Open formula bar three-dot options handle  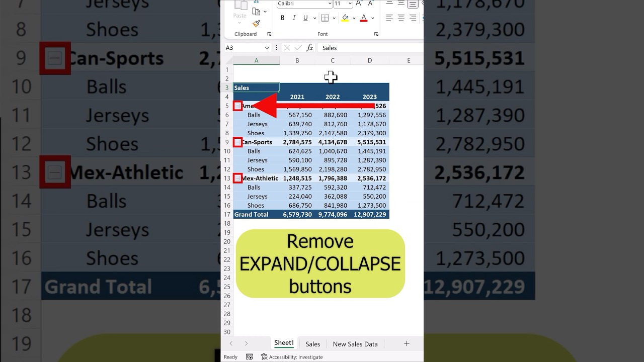click(x=276, y=48)
